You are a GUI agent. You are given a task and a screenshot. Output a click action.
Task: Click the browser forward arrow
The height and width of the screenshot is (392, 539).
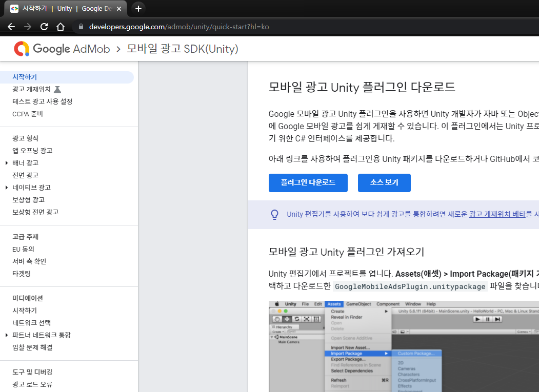(28, 27)
